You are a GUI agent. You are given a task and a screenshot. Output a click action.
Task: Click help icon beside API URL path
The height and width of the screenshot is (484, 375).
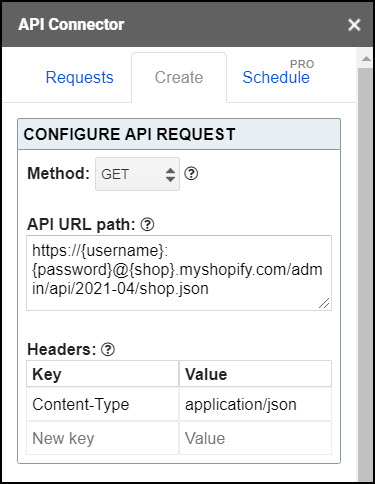coord(147,225)
